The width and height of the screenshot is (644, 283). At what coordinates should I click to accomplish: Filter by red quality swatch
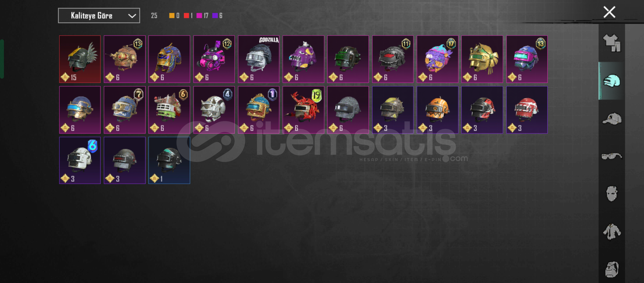pyautogui.click(x=186, y=16)
